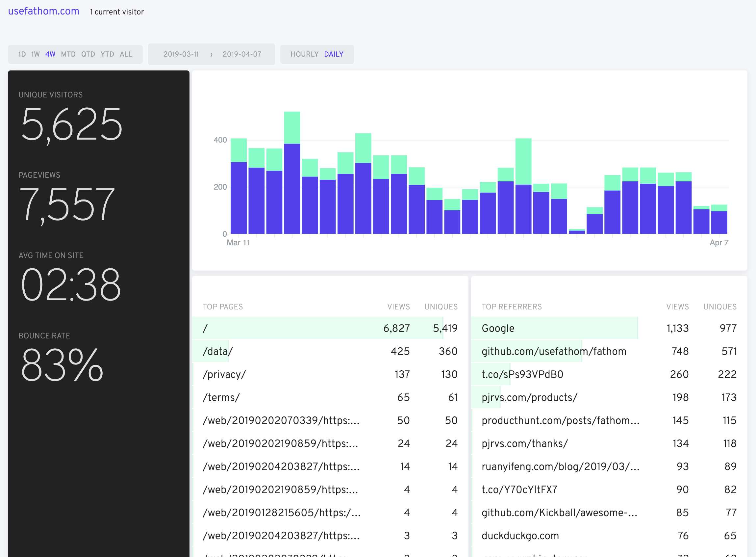Select the 1D time range
Screen dimensions: 756x557
[x=22, y=54]
